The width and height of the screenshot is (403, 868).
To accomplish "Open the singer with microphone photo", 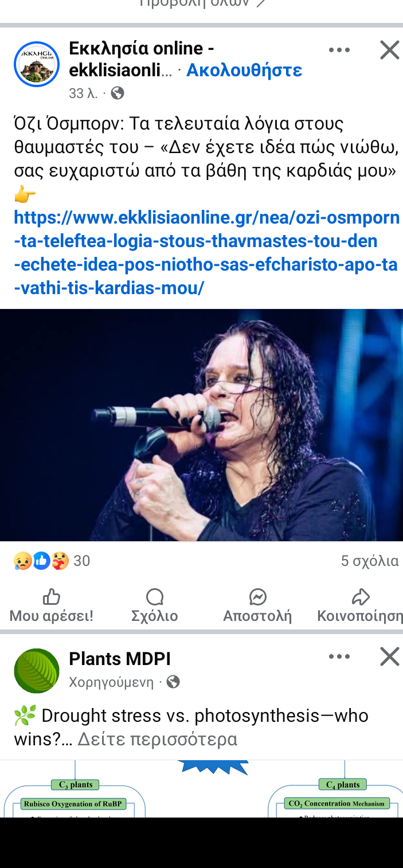I will tap(201, 425).
